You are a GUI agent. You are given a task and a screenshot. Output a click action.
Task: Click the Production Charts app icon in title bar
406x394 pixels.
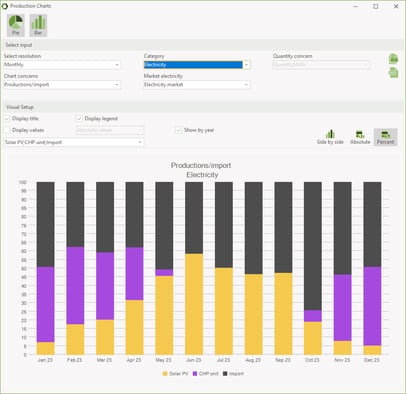[x=5, y=6]
